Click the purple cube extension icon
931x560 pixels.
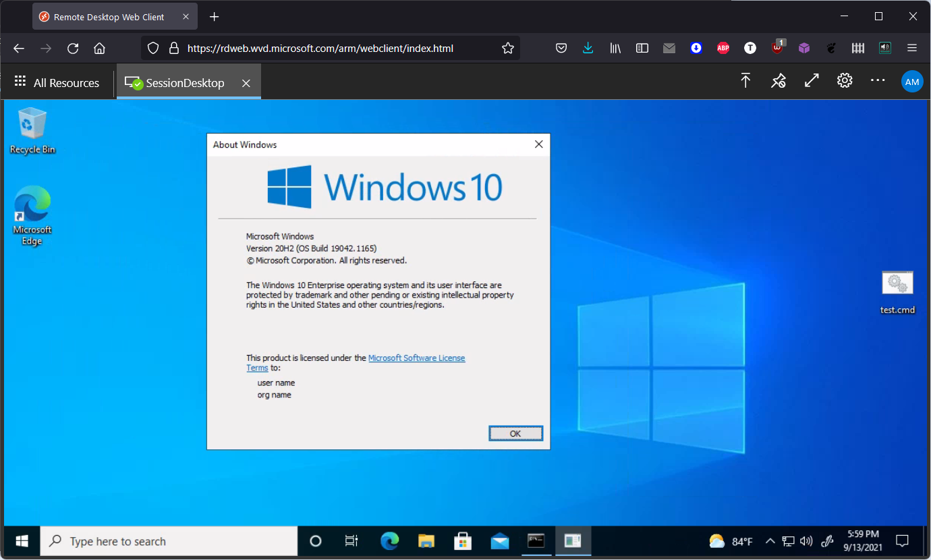804,48
